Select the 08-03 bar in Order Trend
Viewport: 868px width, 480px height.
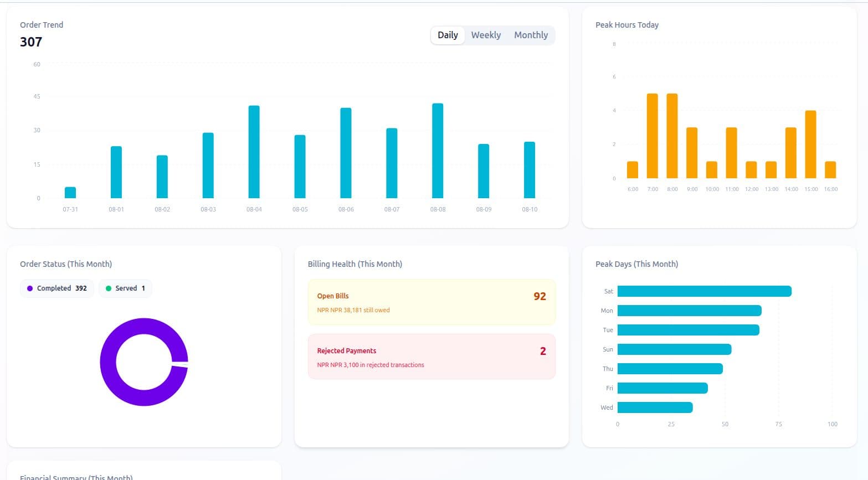click(208, 166)
